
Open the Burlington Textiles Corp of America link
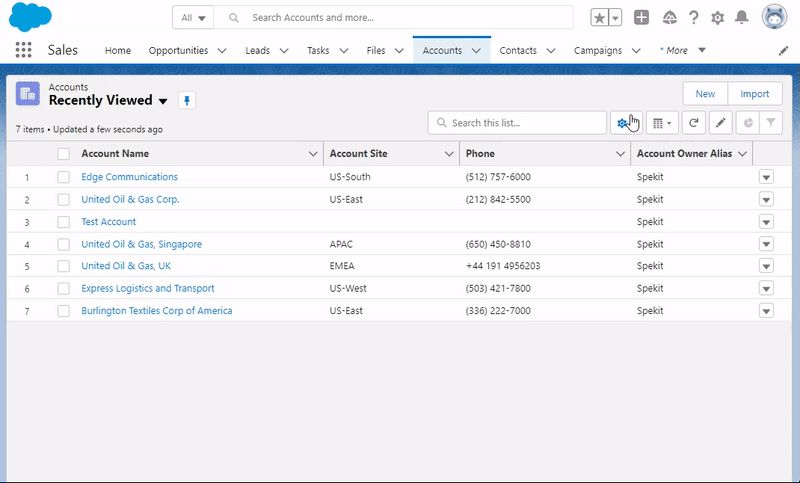point(157,311)
